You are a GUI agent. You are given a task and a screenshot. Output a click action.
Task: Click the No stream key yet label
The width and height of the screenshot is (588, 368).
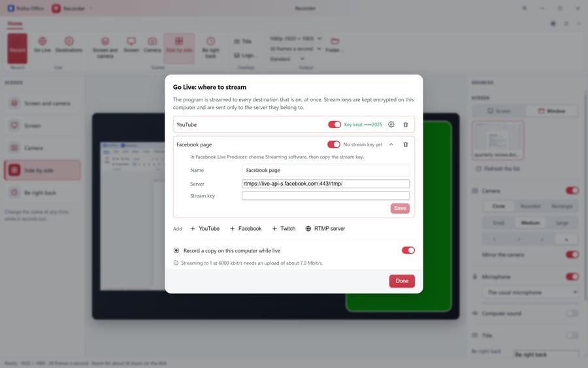pyautogui.click(x=363, y=144)
